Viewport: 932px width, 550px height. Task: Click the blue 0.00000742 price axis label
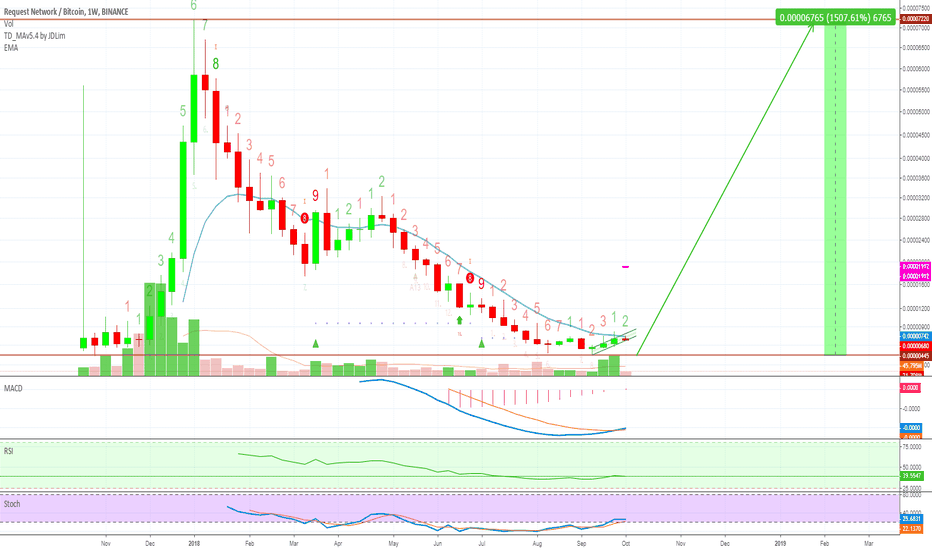916,337
